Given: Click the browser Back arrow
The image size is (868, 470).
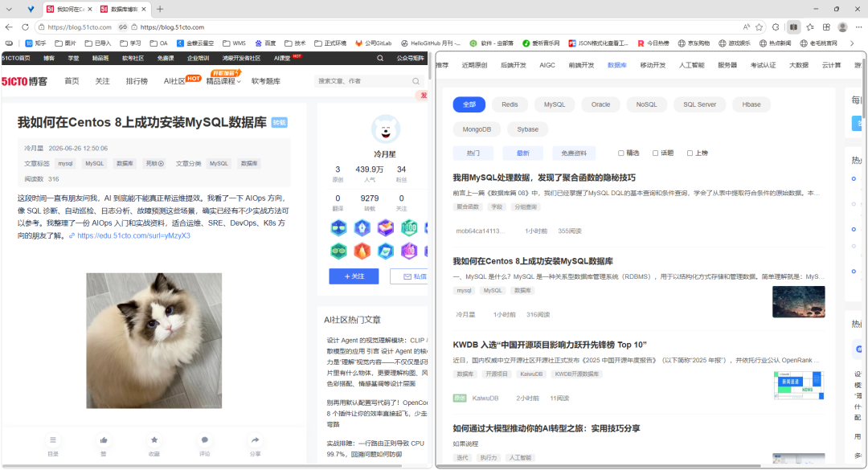Looking at the screenshot, I should tap(9, 27).
